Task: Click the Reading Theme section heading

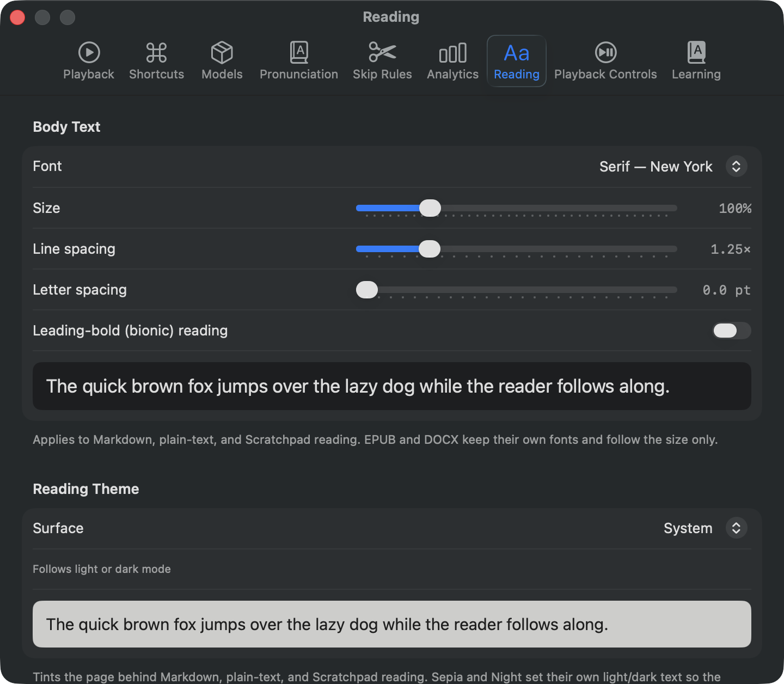Action: (86, 489)
